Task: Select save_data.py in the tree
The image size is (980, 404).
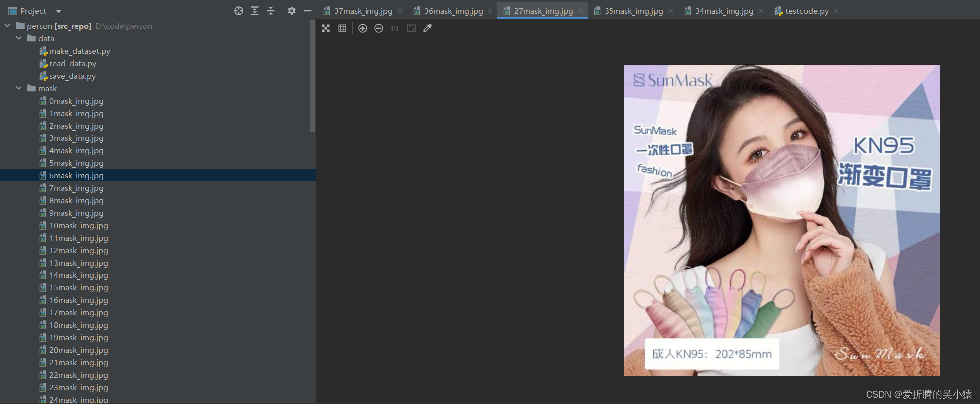Action: [72, 76]
